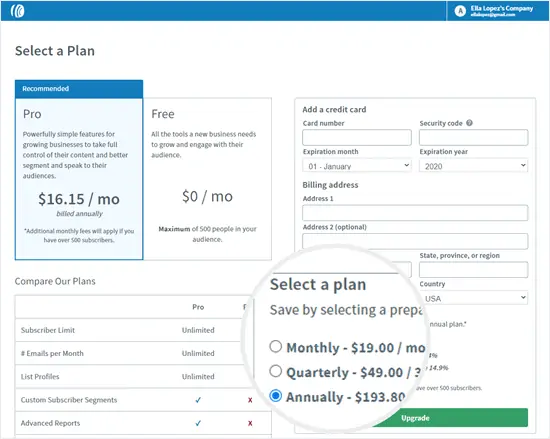The height and width of the screenshot is (439, 550).
Task: Click the Advanced Reports Pro checkmark
Action: (198, 423)
